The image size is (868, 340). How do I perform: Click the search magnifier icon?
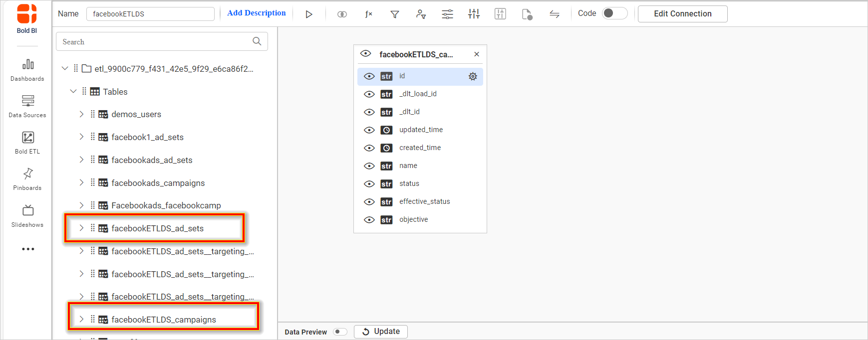[x=257, y=41]
